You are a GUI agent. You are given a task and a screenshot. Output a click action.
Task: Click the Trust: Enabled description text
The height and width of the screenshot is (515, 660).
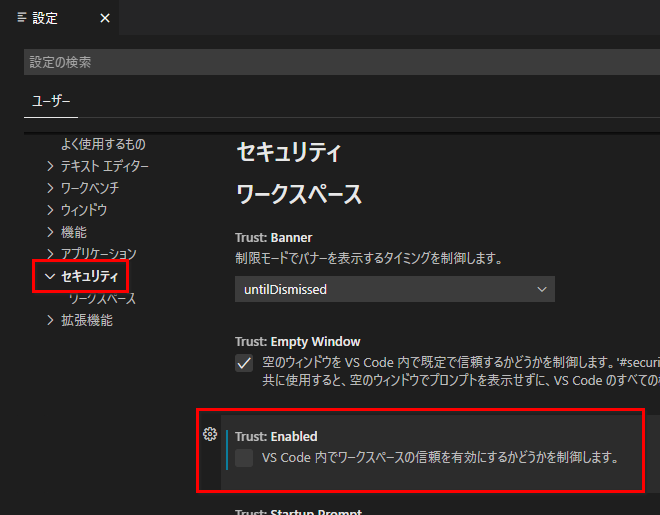click(440, 457)
